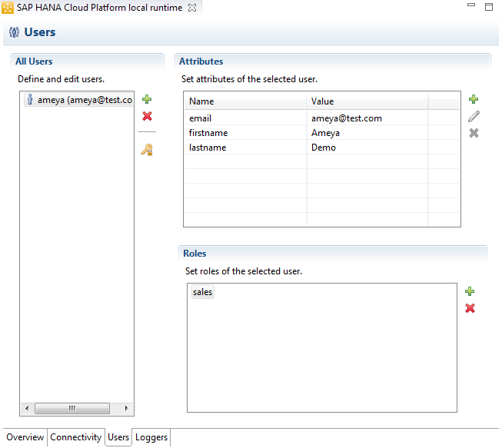This screenshot has height=448, width=502.
Task: Close the SAP HANA Cloud Platform tab
Action: pyautogui.click(x=192, y=8)
